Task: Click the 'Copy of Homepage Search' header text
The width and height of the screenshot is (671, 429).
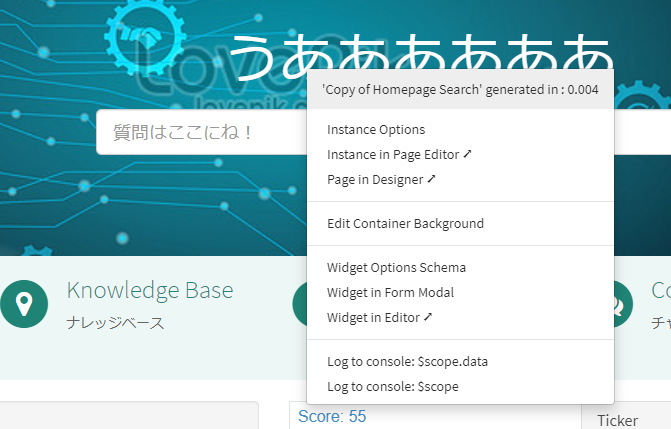Action: tap(460, 89)
